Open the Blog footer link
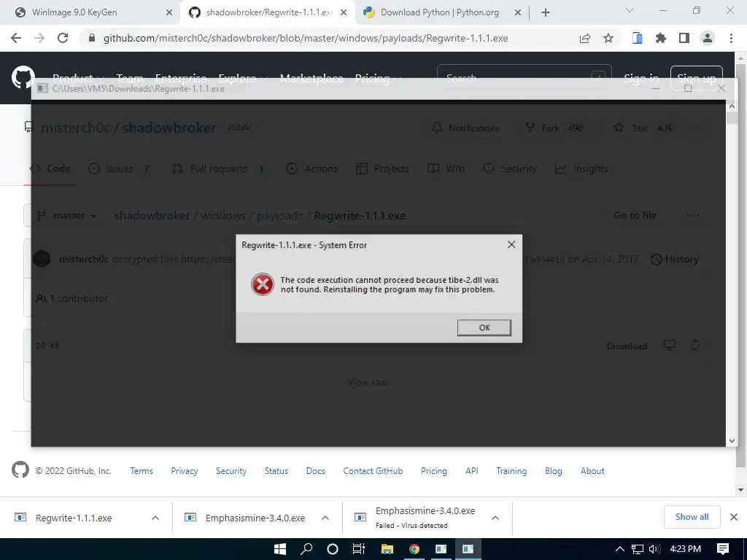 click(554, 471)
